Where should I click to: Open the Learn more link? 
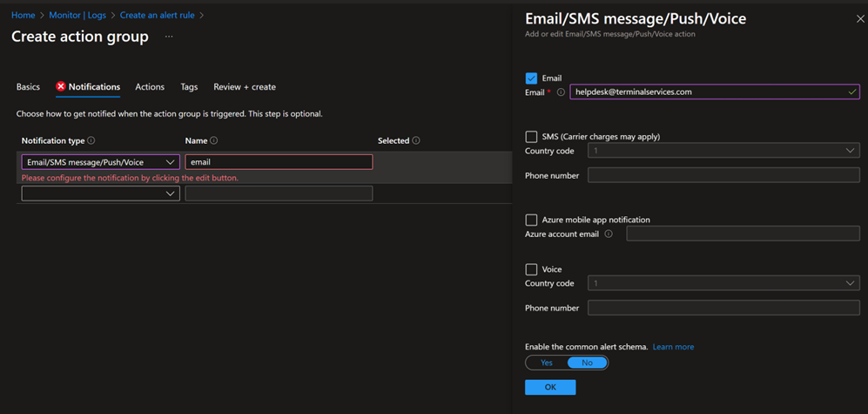pos(673,347)
